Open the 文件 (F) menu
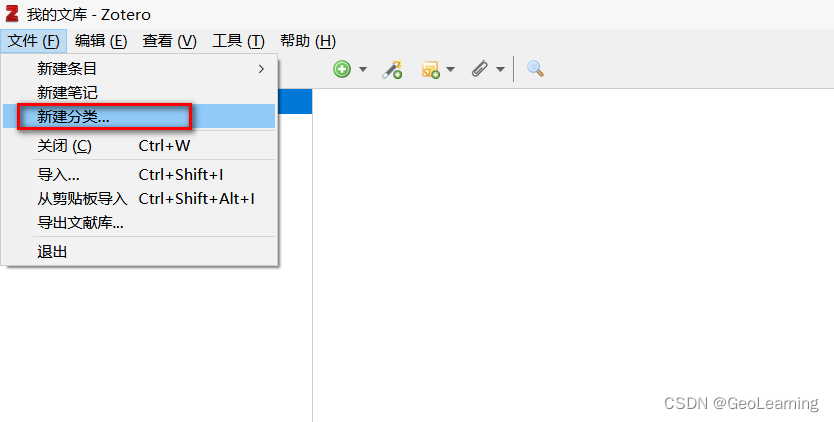This screenshot has width=834, height=422. click(34, 41)
